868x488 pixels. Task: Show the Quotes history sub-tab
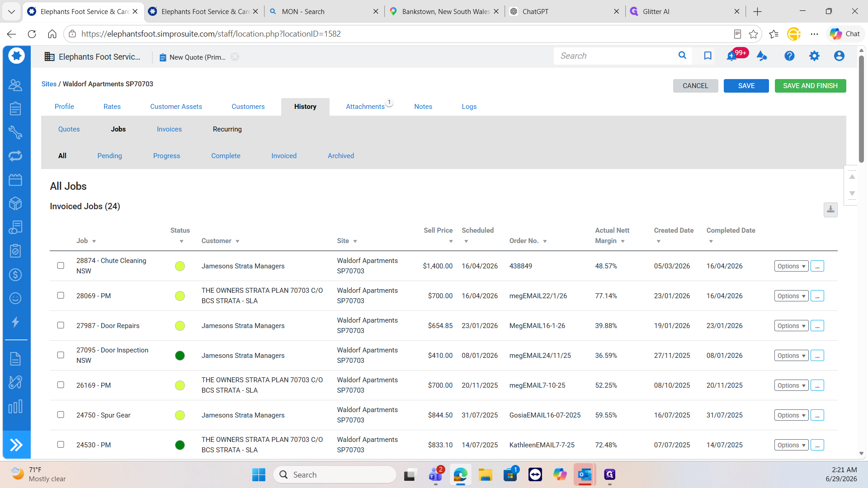[69, 129]
